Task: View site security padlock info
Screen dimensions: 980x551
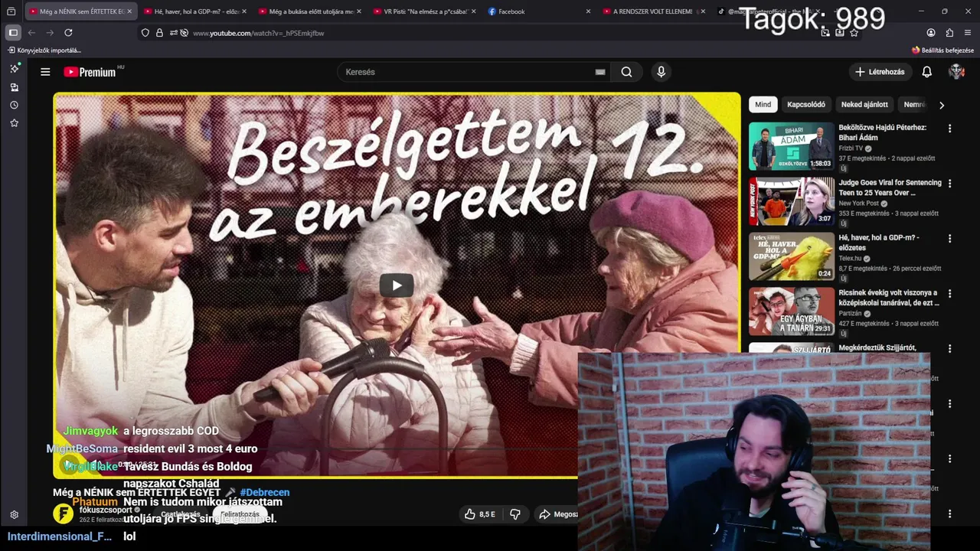Action: (159, 33)
